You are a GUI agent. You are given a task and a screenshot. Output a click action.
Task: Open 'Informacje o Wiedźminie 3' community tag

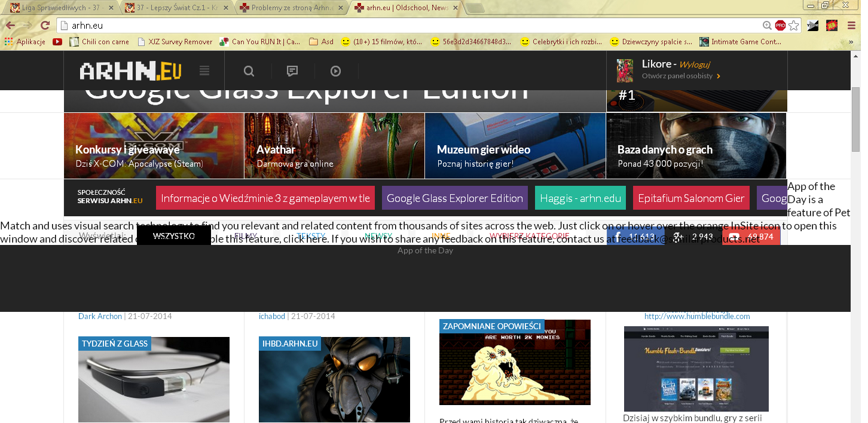(x=265, y=198)
